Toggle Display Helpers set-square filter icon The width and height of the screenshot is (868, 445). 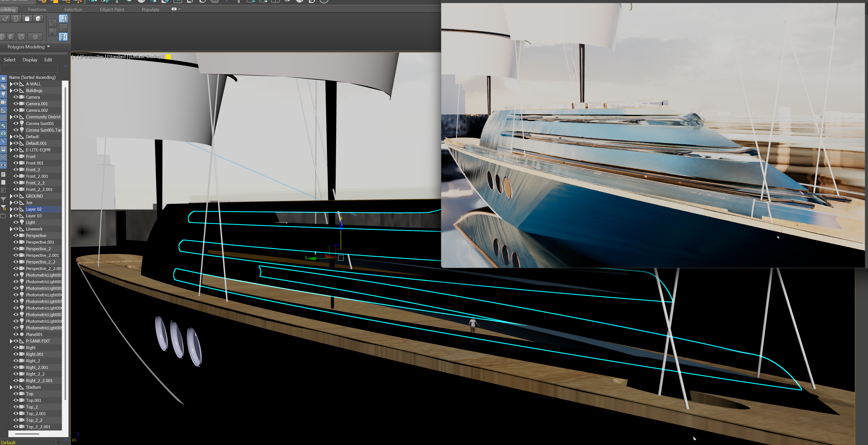(x=3, y=110)
